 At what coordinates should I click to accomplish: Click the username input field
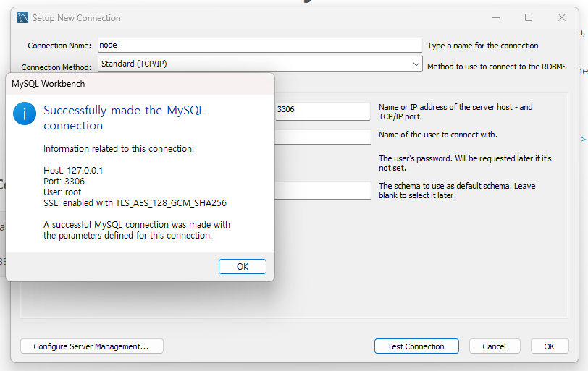(322, 137)
